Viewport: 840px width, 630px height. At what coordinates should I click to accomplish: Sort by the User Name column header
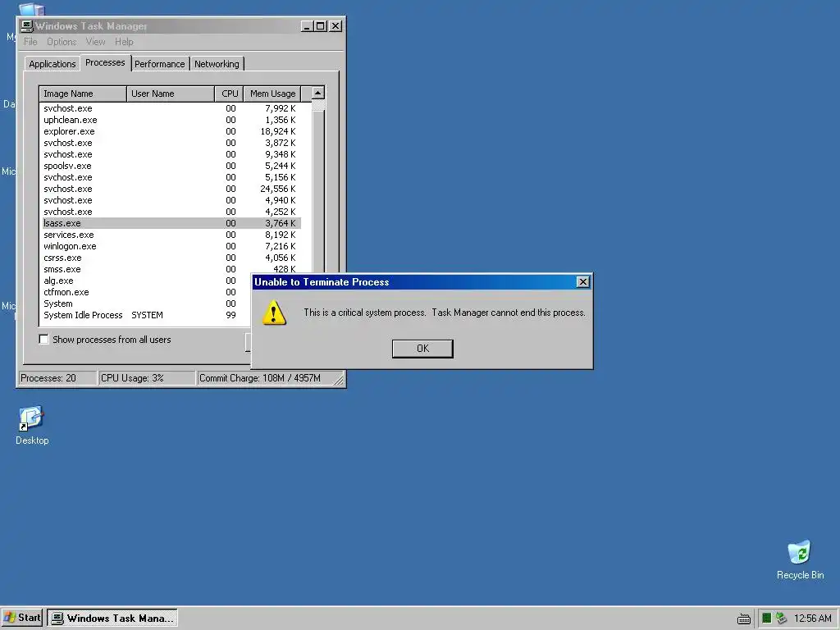pyautogui.click(x=171, y=94)
